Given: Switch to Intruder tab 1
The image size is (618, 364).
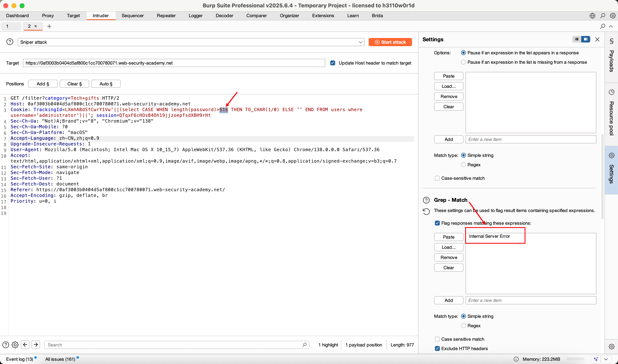Looking at the screenshot, I should click(11, 26).
